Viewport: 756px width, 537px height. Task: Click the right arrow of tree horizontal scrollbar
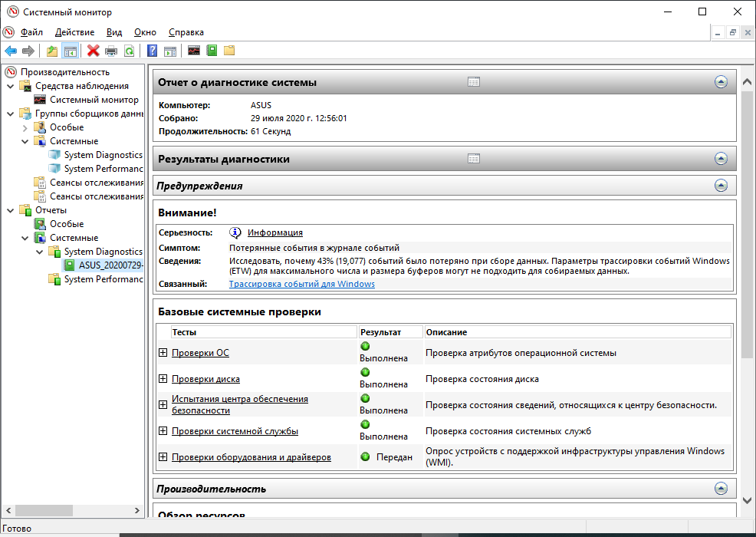coord(137,510)
